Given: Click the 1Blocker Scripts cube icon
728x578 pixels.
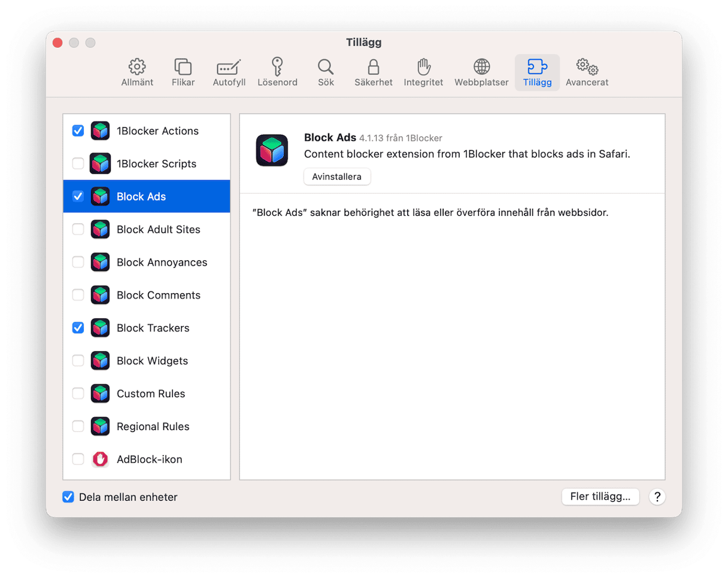Looking at the screenshot, I should pos(100,163).
